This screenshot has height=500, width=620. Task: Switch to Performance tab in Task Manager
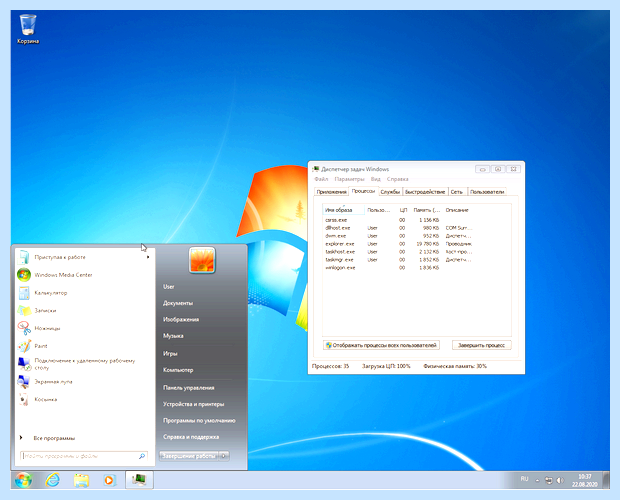pos(425,192)
